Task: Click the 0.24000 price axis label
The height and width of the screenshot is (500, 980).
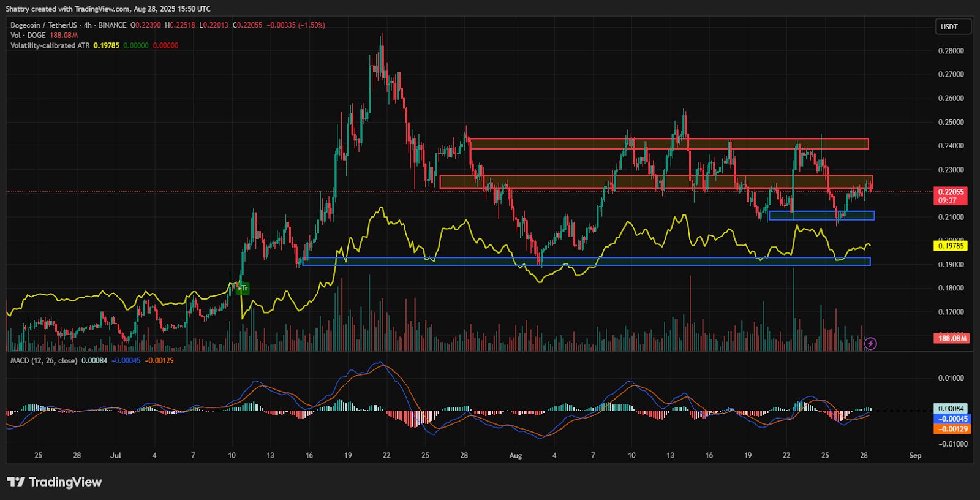Action: coord(951,146)
